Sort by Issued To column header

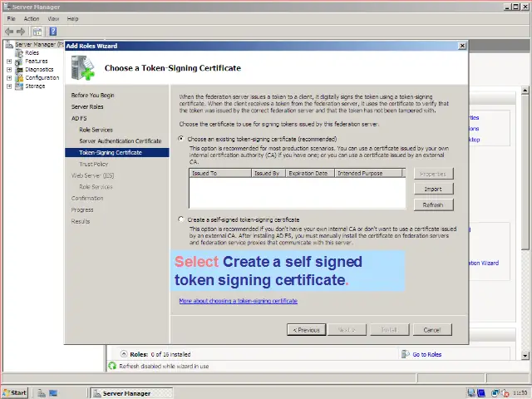click(219, 173)
